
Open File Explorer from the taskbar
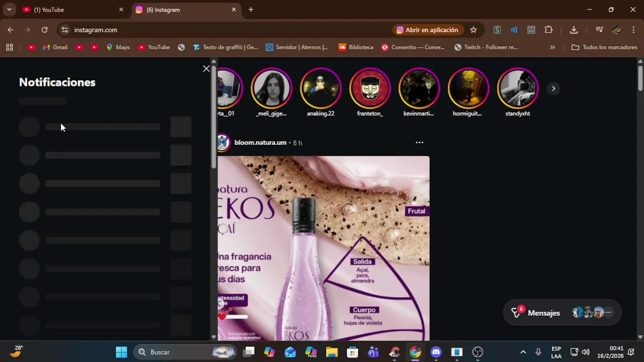click(x=332, y=352)
